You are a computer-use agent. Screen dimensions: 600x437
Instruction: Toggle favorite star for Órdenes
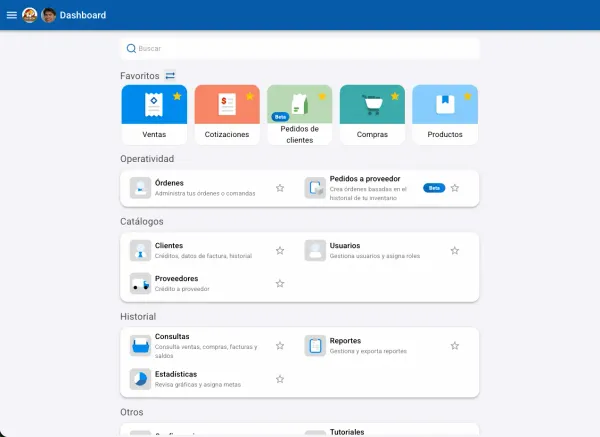click(x=280, y=188)
